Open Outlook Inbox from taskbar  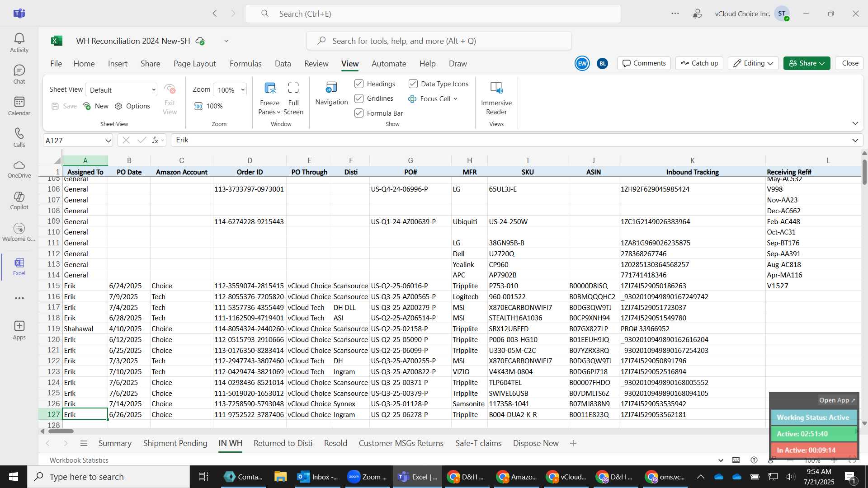tap(318, 477)
